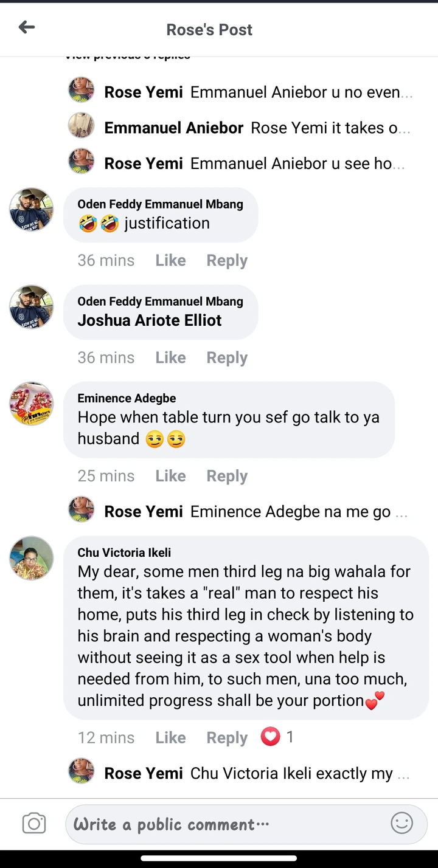This screenshot has height=868, width=438.
Task: Tap Emmanuel Aniebor's small avatar
Action: (x=81, y=126)
